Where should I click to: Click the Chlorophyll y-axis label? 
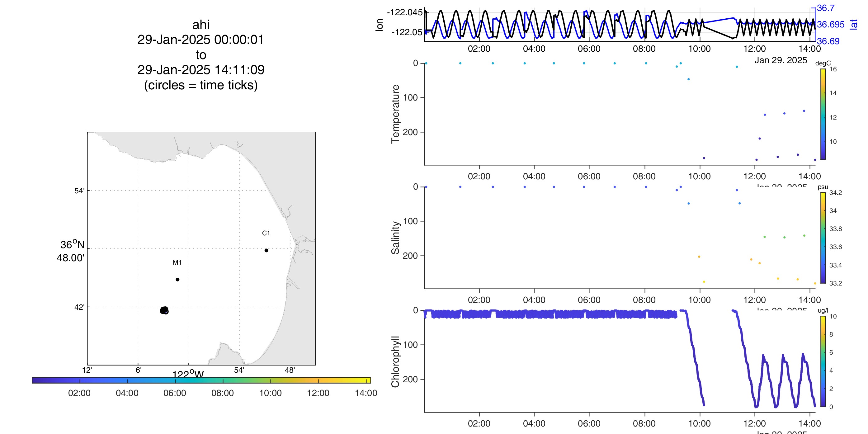point(395,361)
